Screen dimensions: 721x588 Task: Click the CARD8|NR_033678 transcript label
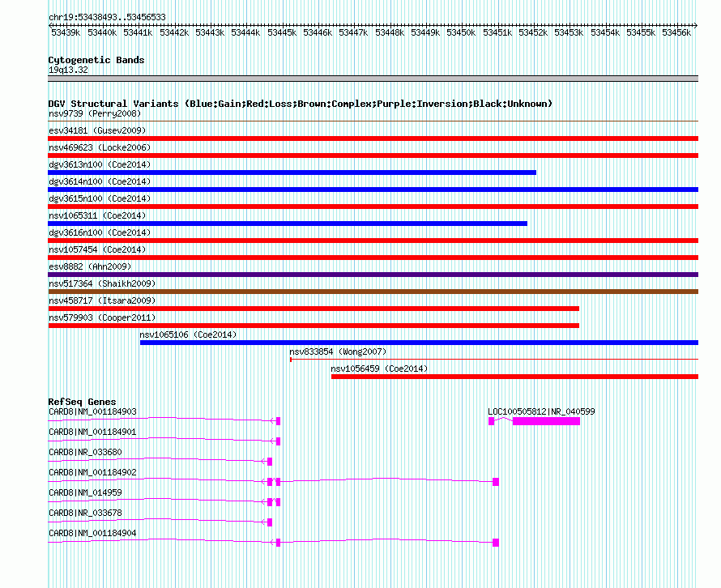click(x=85, y=513)
